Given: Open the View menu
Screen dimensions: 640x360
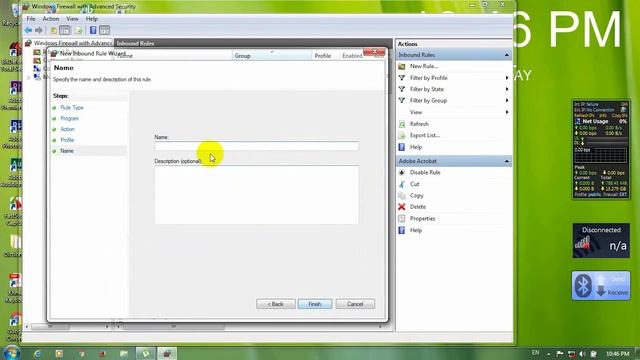Looking at the screenshot, I should (x=72, y=19).
